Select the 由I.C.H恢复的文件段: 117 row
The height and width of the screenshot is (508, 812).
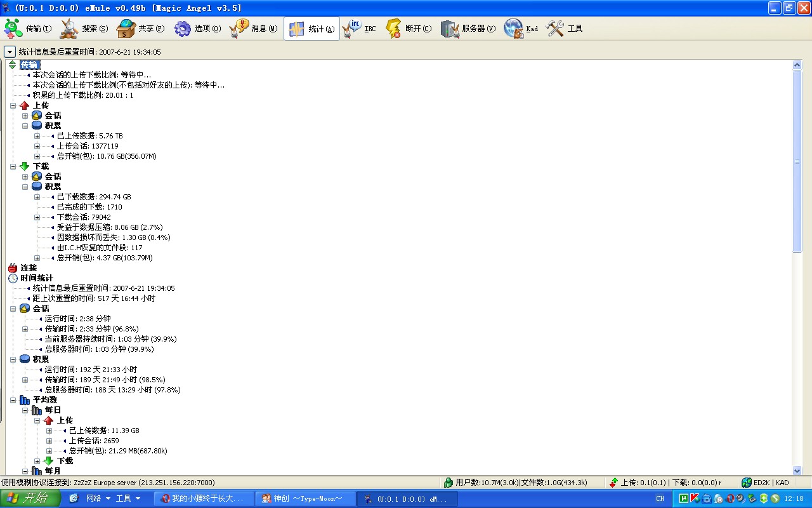[x=100, y=248]
